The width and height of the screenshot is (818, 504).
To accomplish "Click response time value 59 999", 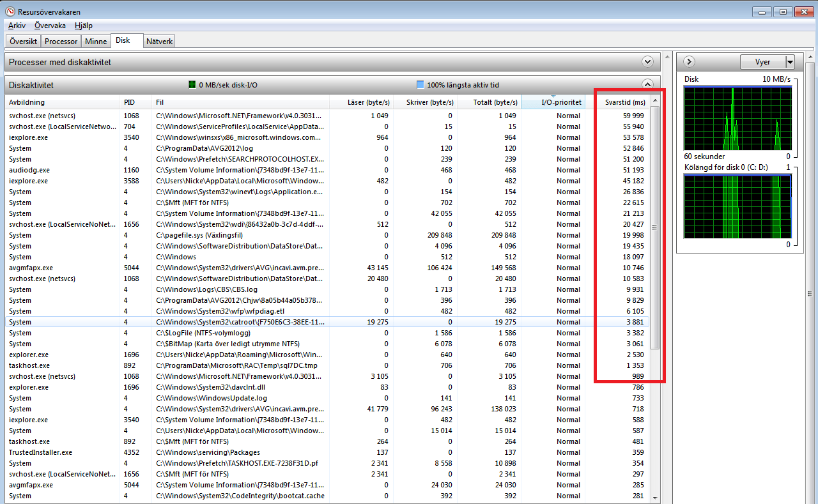I will 633,116.
